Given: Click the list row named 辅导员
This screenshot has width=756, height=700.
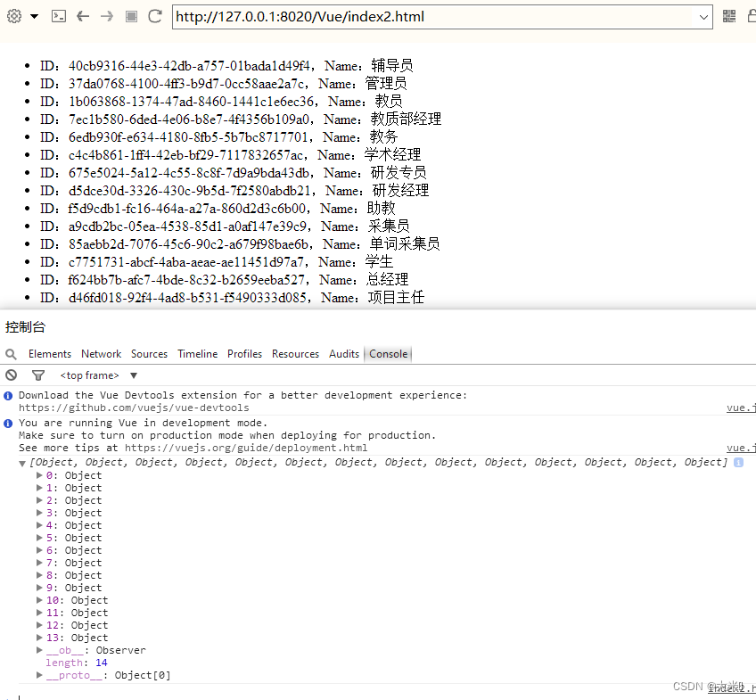Looking at the screenshot, I should 226,66.
